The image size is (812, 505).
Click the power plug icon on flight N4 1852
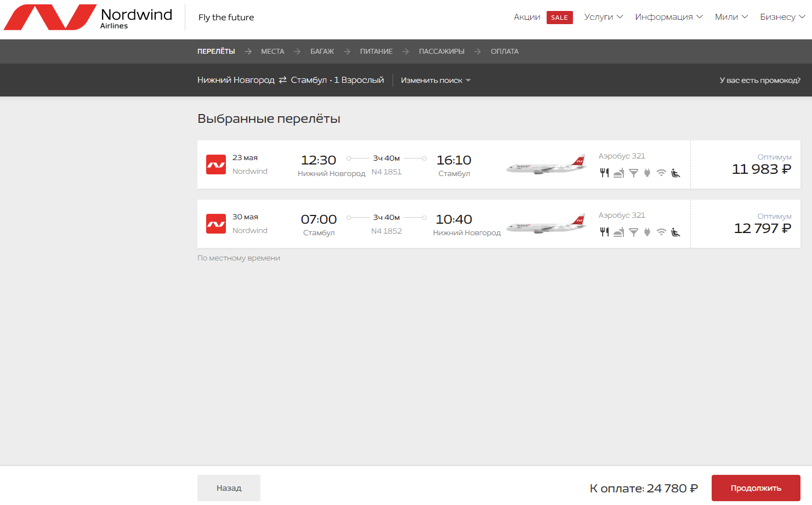[x=647, y=232]
